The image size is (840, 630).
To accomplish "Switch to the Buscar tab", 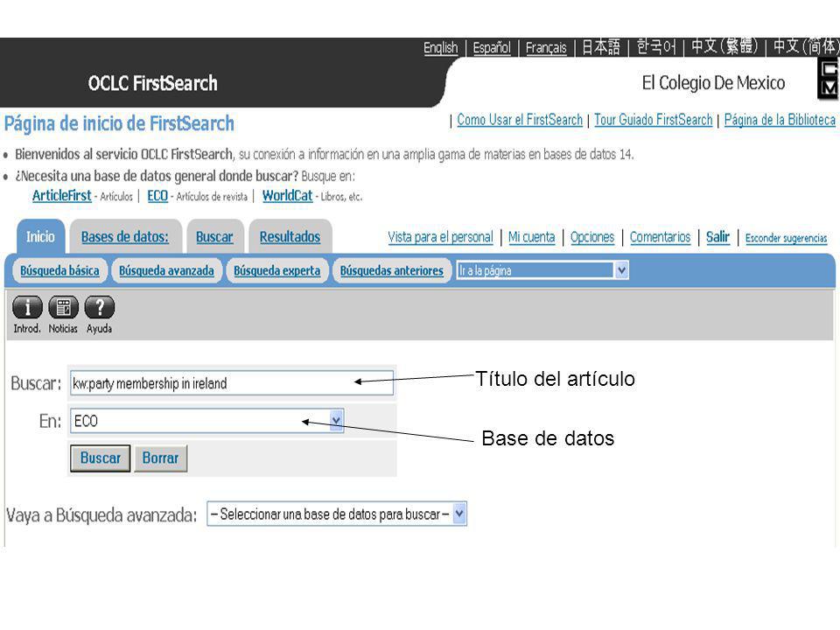I will [x=214, y=237].
